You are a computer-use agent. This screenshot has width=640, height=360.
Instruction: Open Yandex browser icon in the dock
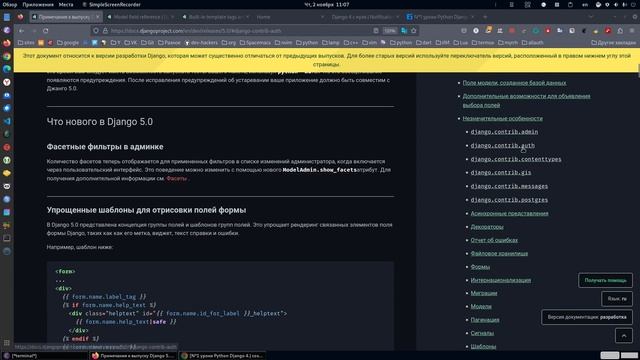pyautogui.click(x=7, y=82)
